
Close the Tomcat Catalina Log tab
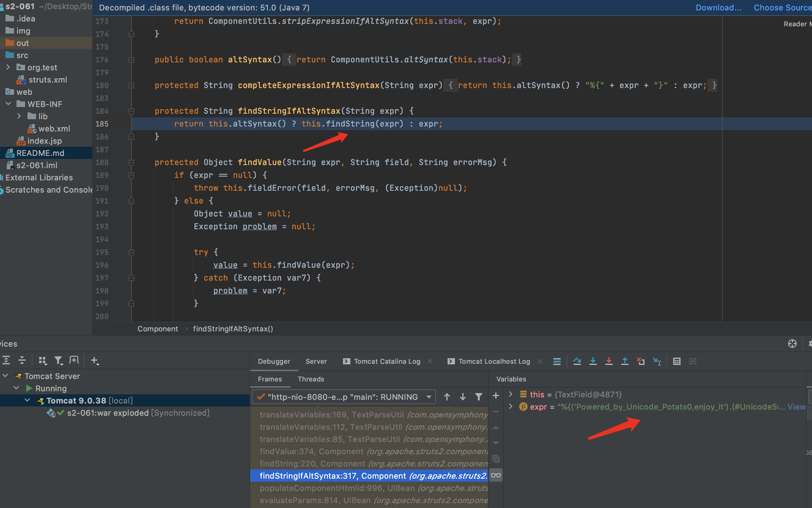coord(430,361)
